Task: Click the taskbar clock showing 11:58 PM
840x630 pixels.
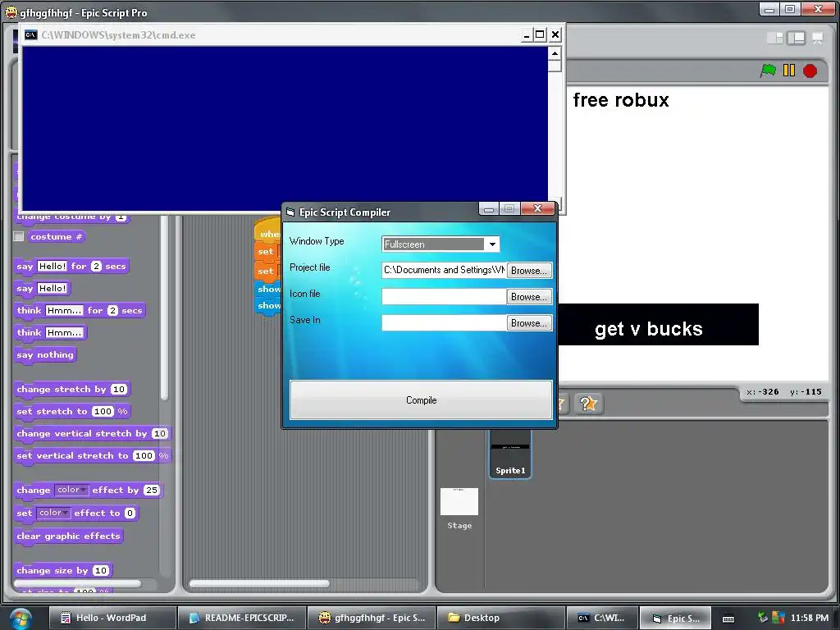Action: point(810,618)
